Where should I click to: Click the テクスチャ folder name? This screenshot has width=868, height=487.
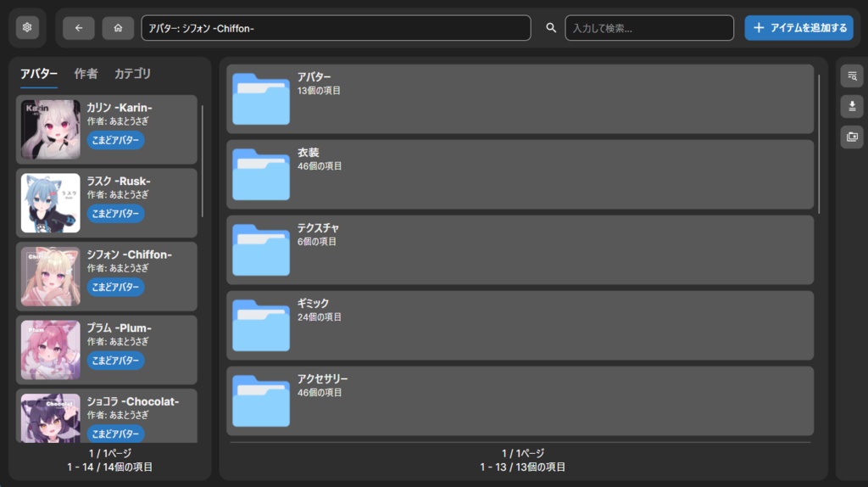click(319, 227)
